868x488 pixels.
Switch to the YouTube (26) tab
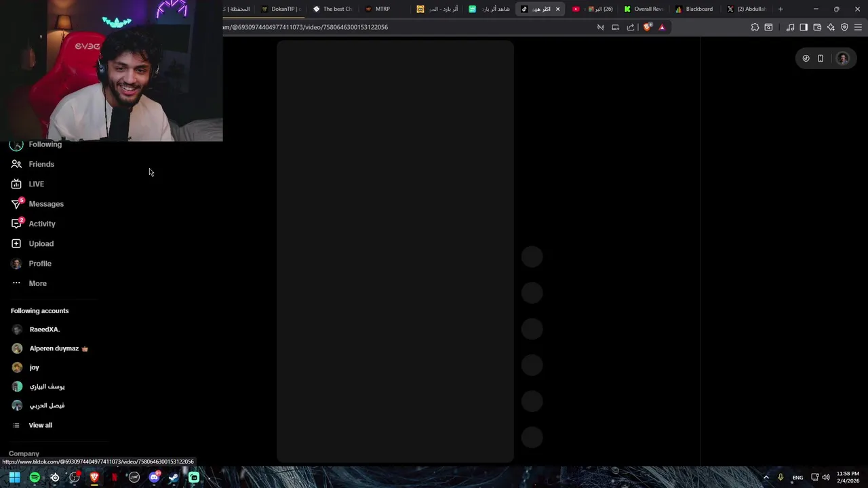click(592, 9)
